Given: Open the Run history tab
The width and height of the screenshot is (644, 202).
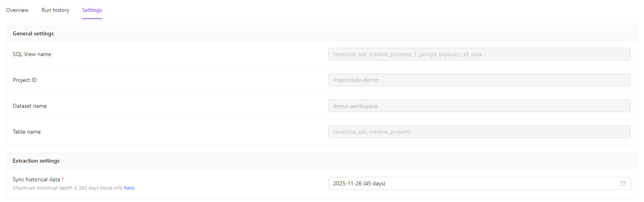Looking at the screenshot, I should click(x=55, y=10).
